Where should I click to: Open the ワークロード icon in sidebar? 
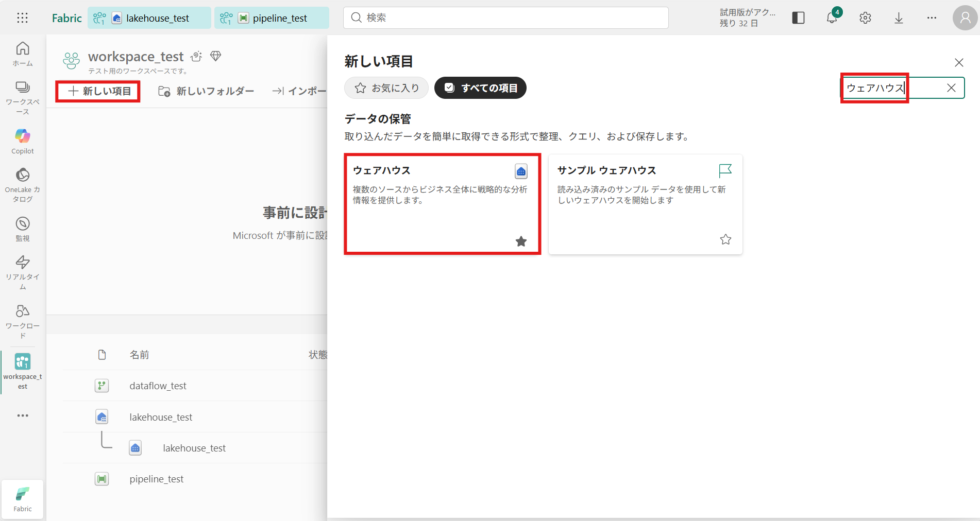(x=23, y=321)
